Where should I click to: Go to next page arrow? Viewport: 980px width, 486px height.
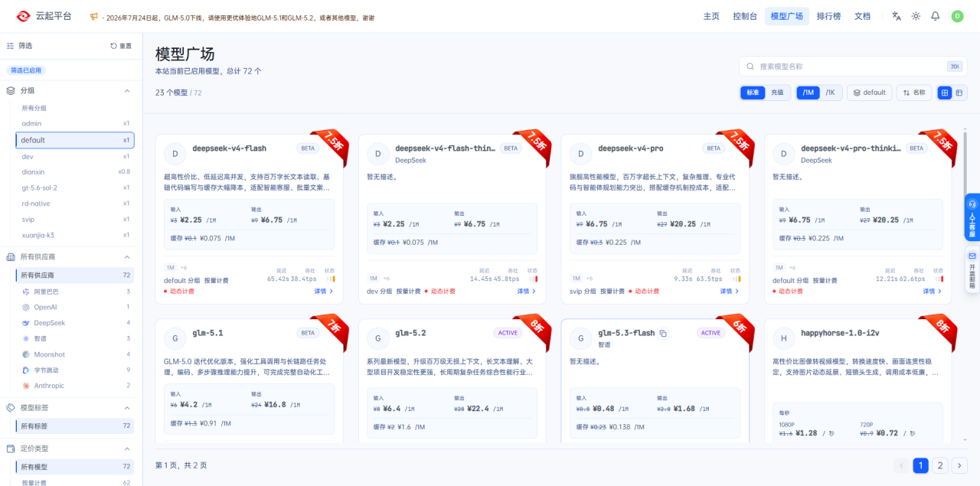959,465
